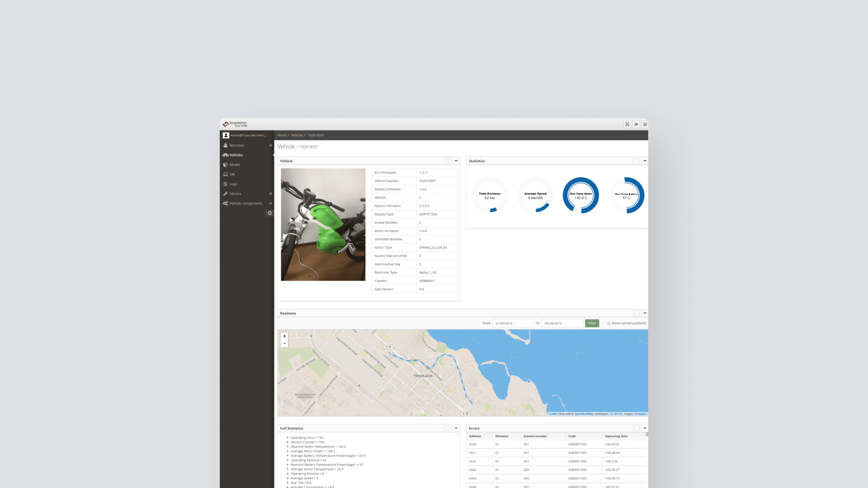The width and height of the screenshot is (868, 488).
Task: Click the Max Temp Battery gauge
Action: point(627,195)
